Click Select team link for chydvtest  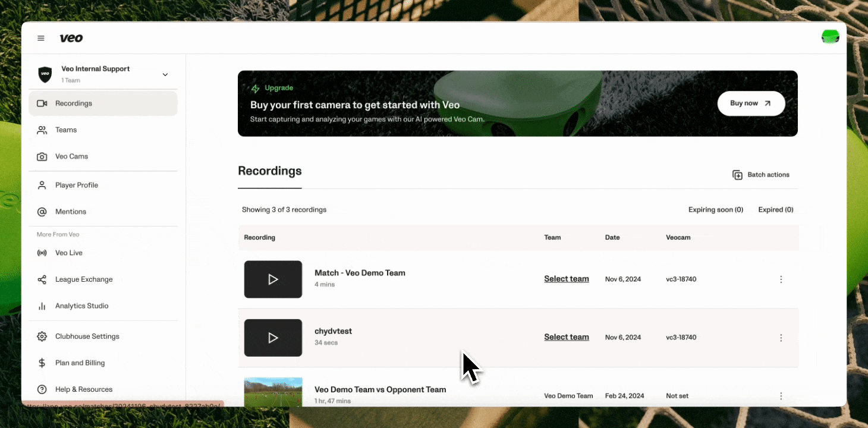tap(567, 337)
